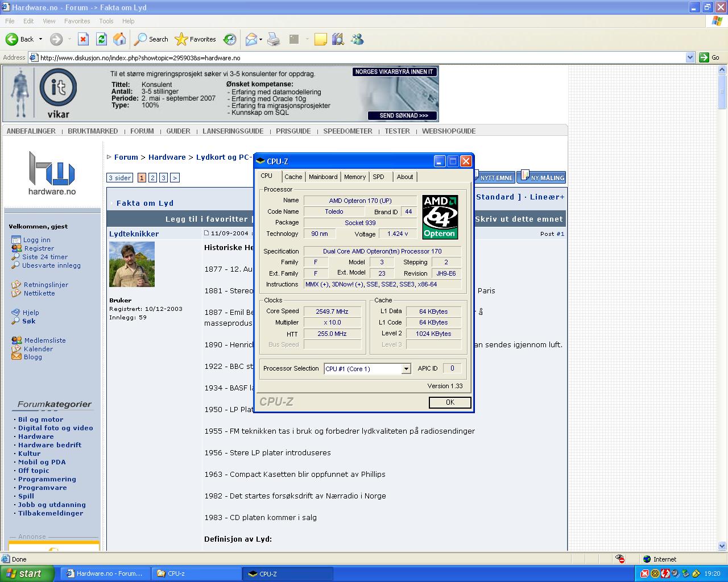Open ANBEFALINGER in the site navigation

pos(31,131)
